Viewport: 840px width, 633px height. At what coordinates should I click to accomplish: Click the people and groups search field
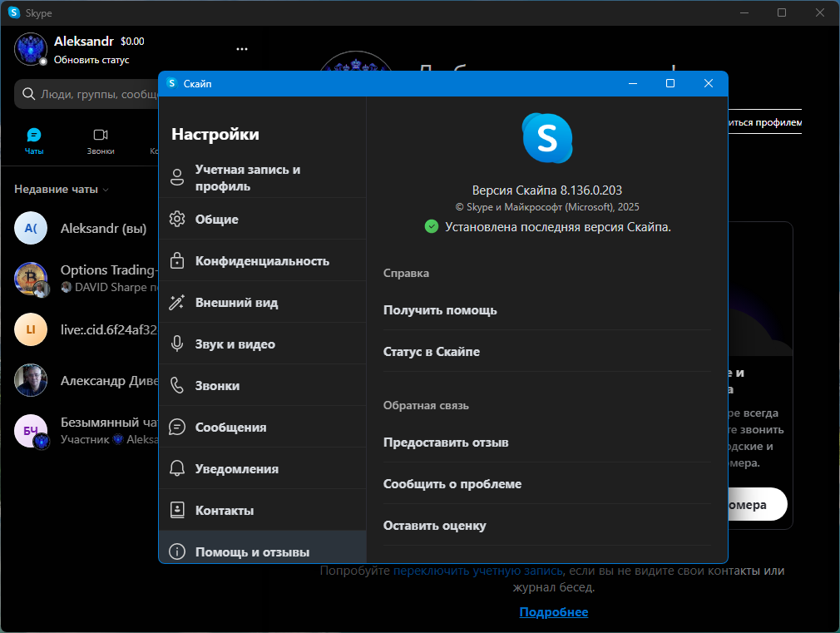(86, 94)
